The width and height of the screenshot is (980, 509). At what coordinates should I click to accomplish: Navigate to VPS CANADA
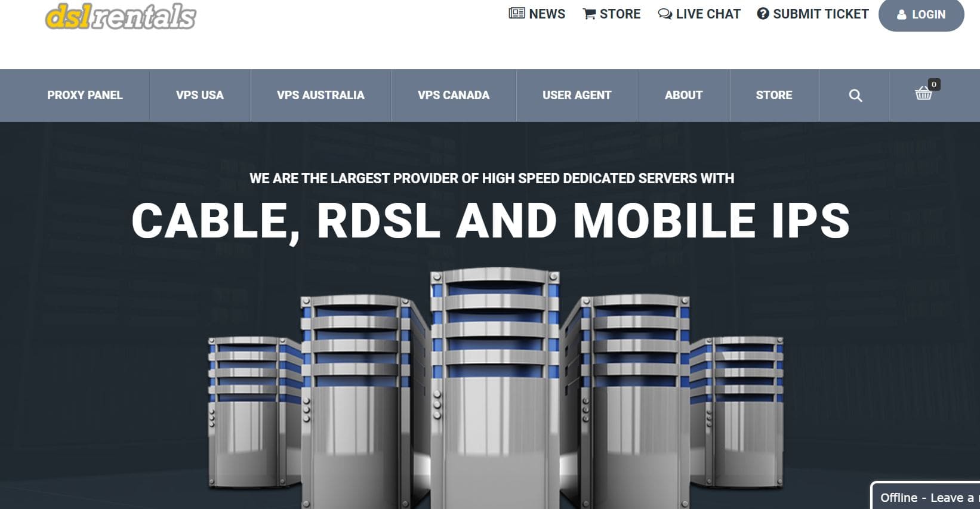453,95
